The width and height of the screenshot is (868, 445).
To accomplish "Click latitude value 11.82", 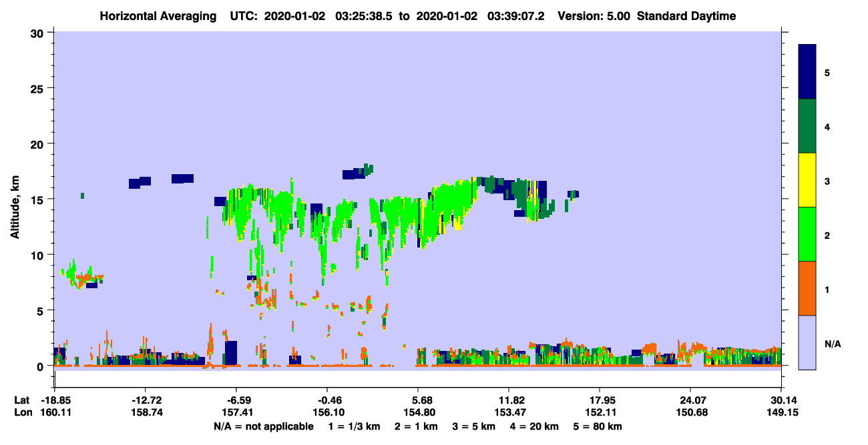I will tap(509, 400).
